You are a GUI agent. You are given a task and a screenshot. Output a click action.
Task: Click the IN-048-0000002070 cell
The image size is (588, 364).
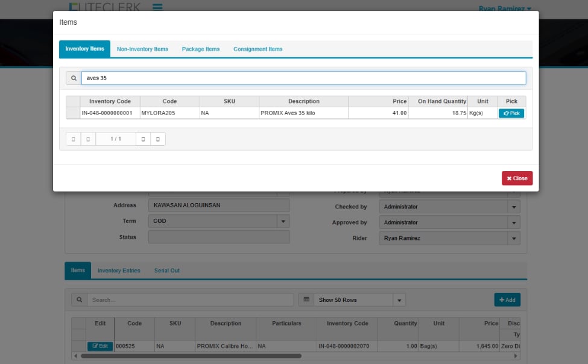coord(347,347)
